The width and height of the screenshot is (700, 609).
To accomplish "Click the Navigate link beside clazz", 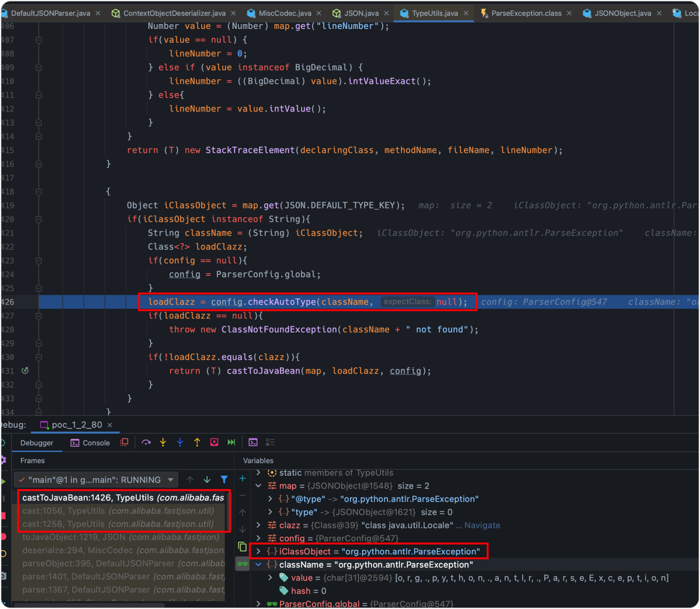I will (x=482, y=525).
